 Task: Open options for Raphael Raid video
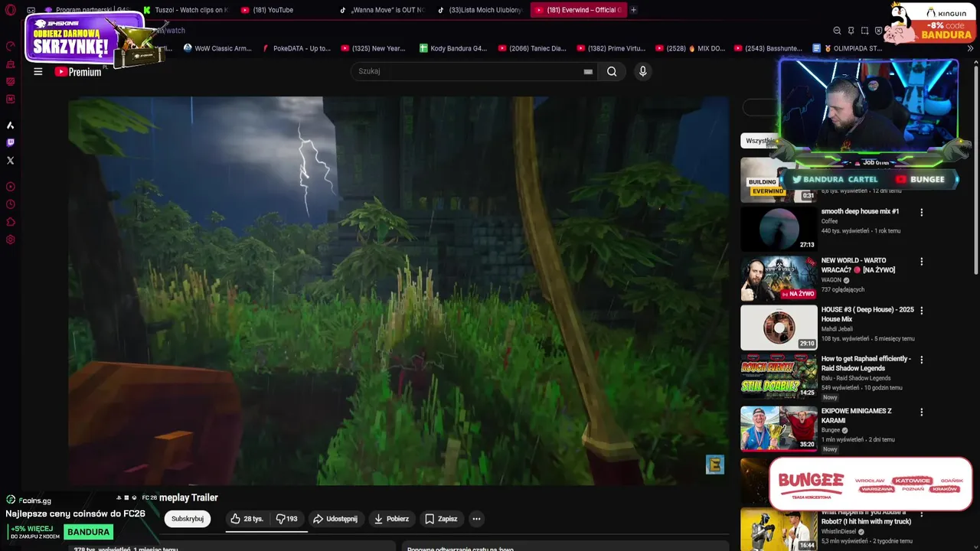(921, 360)
